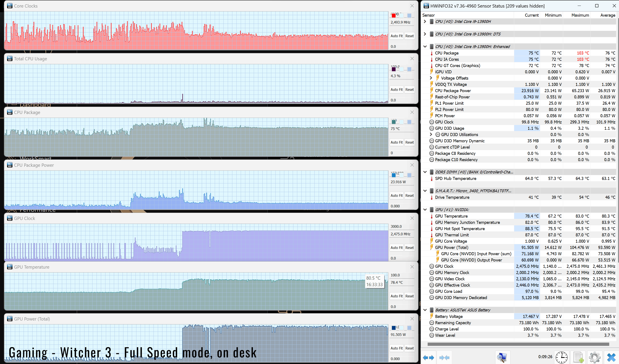
Task: Click thermometer icon beside GPU Hot Spot Temperature
Action: pyautogui.click(x=432, y=229)
